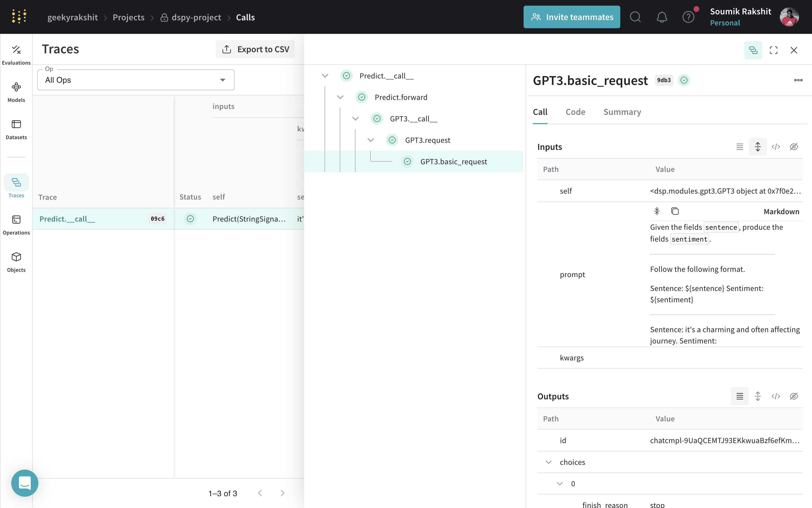This screenshot has width=812, height=508.
Task: Go to Projects breadcrumb
Action: (129, 17)
